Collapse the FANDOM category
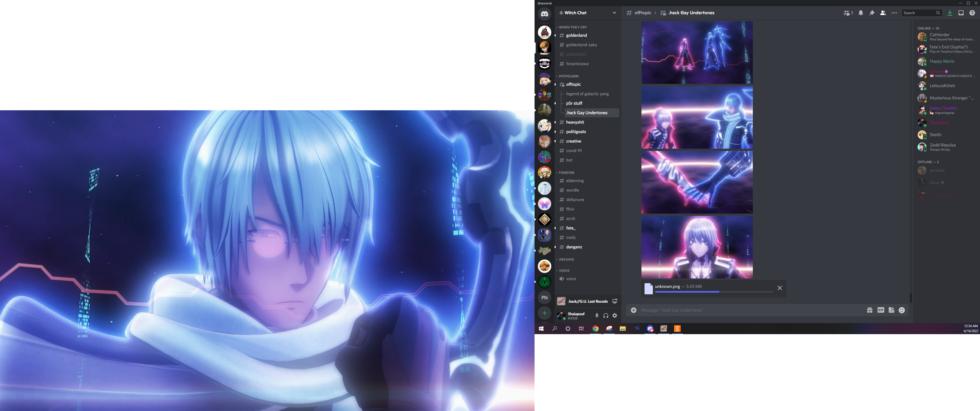The width and height of the screenshot is (980, 411). click(x=566, y=173)
